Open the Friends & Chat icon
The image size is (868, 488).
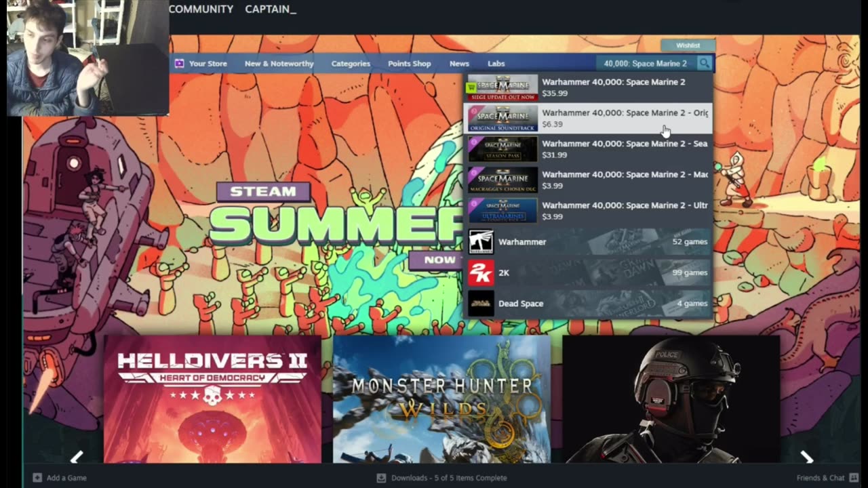point(853,478)
